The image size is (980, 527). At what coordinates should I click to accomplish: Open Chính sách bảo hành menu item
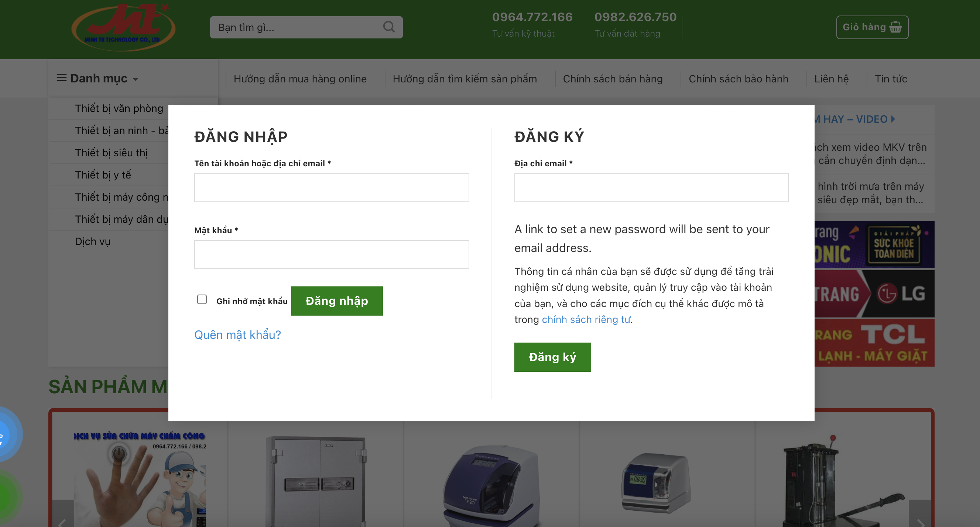[x=739, y=79]
